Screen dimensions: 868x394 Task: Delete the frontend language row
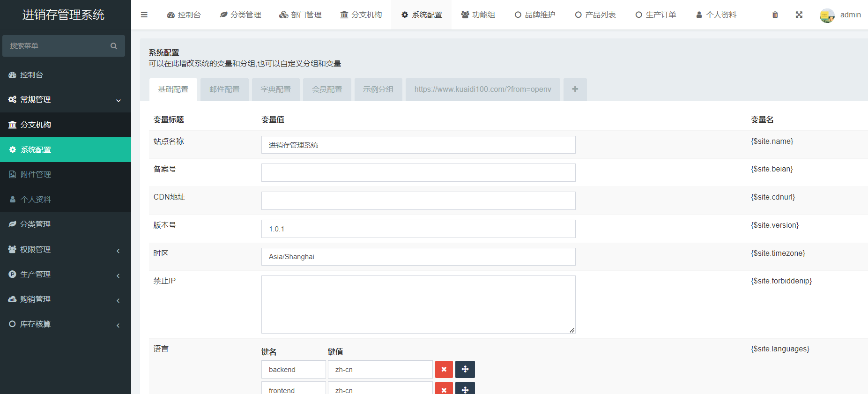pyautogui.click(x=444, y=388)
